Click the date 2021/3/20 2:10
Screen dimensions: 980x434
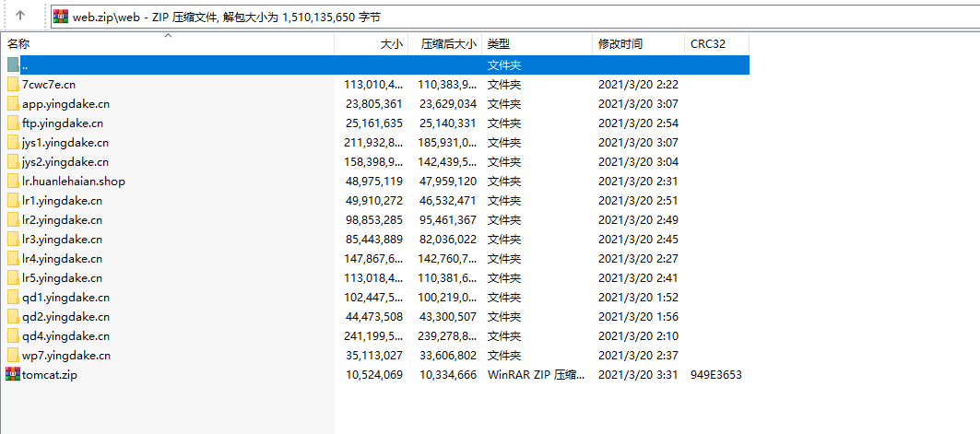(638, 336)
